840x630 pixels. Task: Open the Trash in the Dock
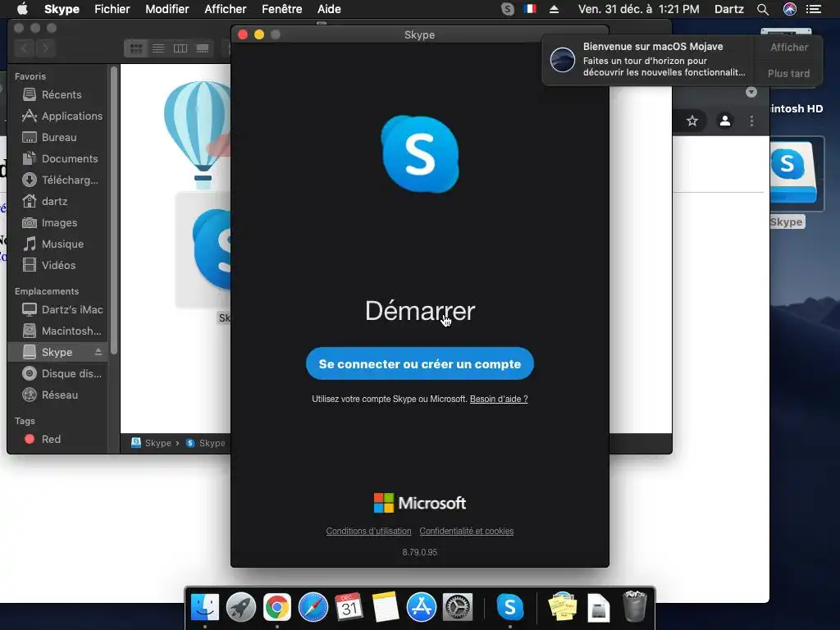[635, 606]
